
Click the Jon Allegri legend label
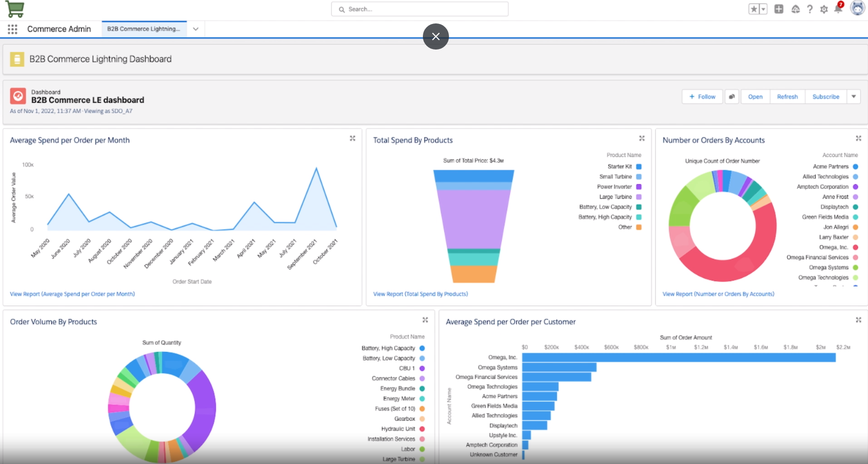pos(836,227)
